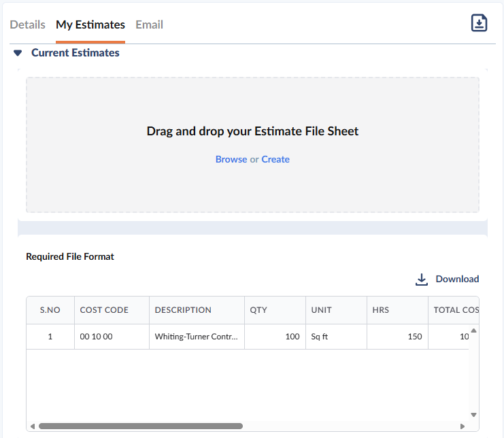Click the Current Estimates heading
This screenshot has height=438, width=504.
point(75,52)
